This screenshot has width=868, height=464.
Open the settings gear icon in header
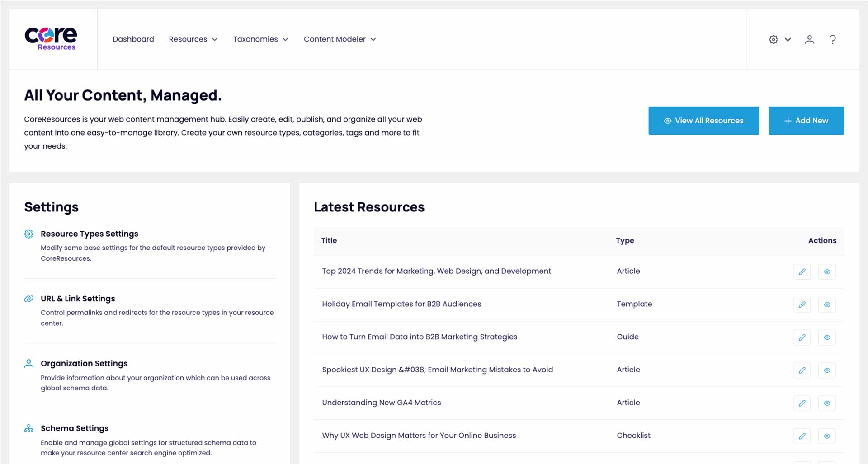[x=774, y=39]
